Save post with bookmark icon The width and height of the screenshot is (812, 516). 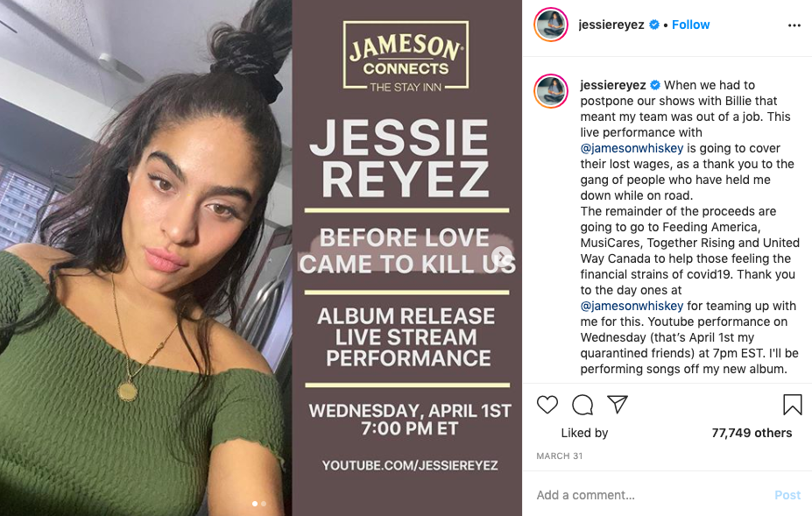[x=793, y=405]
